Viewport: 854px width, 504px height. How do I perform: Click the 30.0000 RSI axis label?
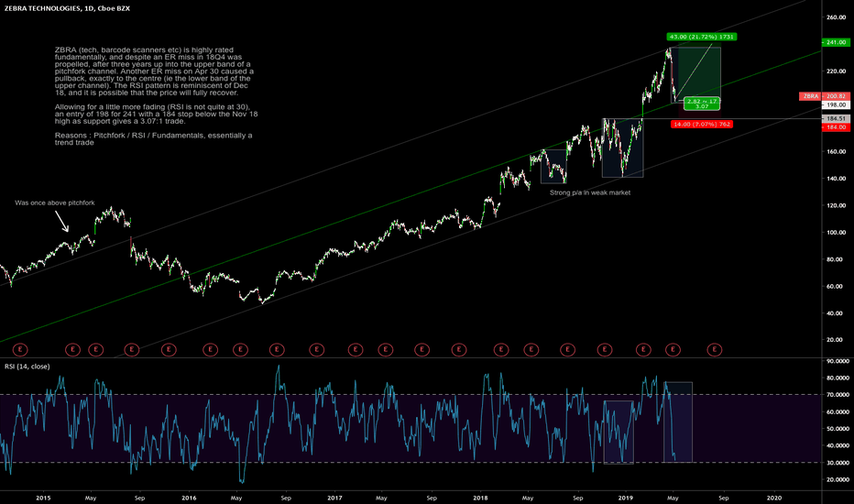point(838,463)
